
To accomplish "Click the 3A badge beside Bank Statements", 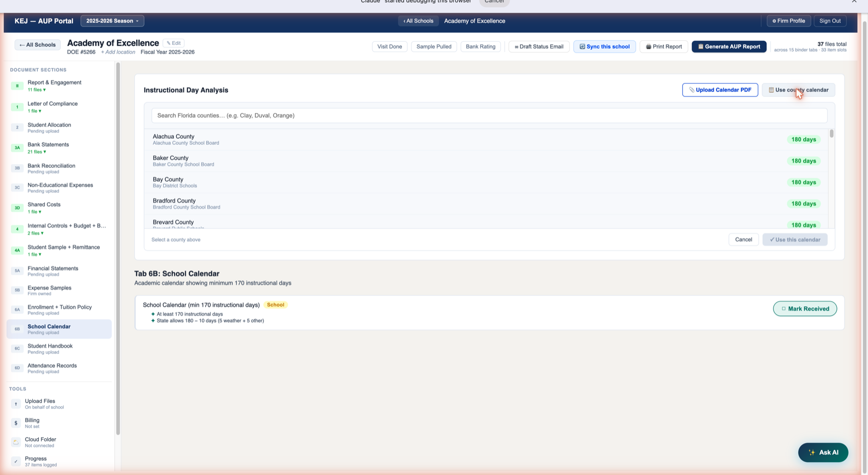I will (x=17, y=148).
